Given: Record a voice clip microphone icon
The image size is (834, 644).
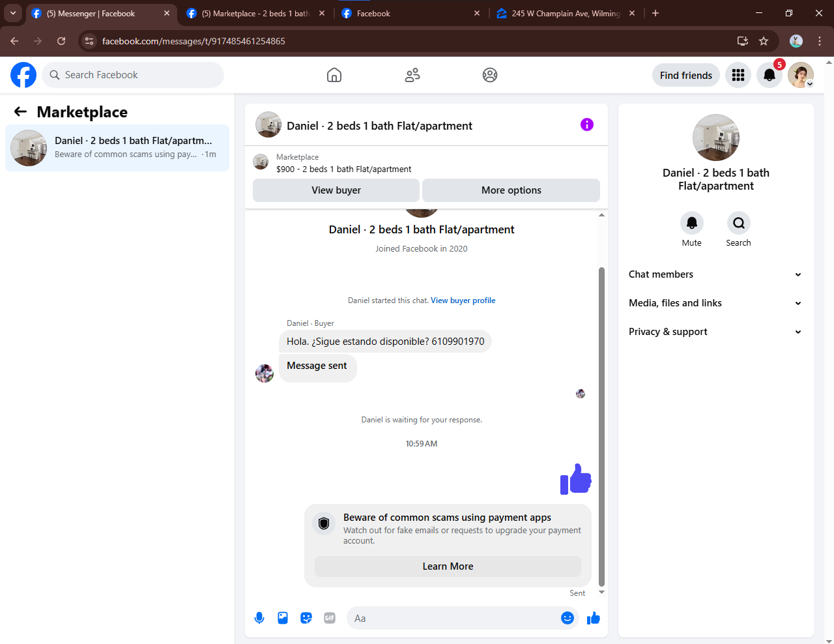Looking at the screenshot, I should point(259,618).
